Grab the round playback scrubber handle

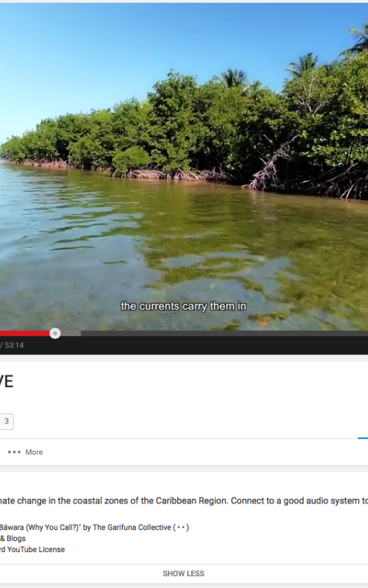coord(55,333)
